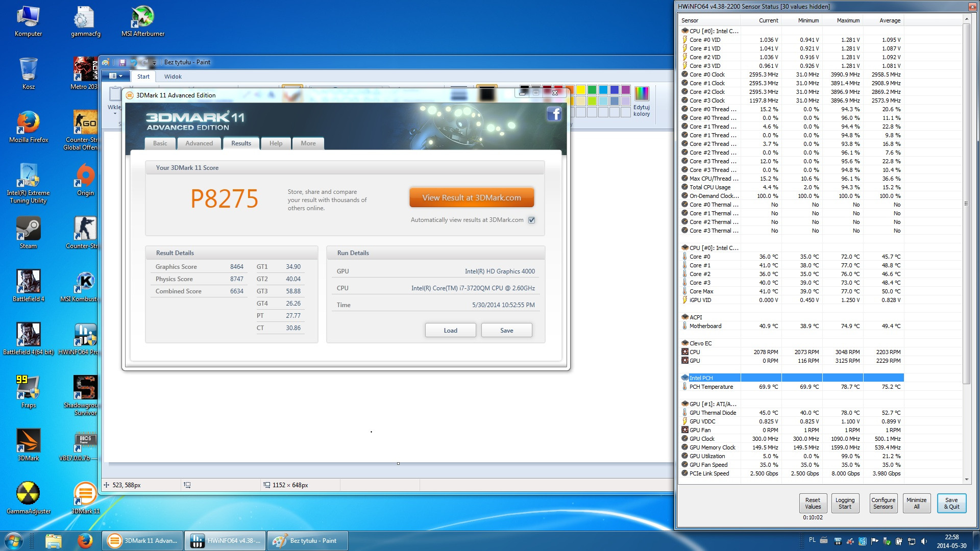Viewport: 980px width, 551px height.
Task: Click the Save button in Run Details
Action: (x=506, y=331)
